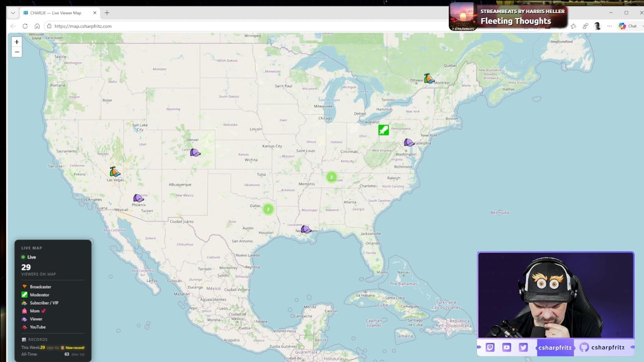Viewport: 644px width, 362px height.
Task: Click the site info lock icon
Action: click(x=49, y=26)
